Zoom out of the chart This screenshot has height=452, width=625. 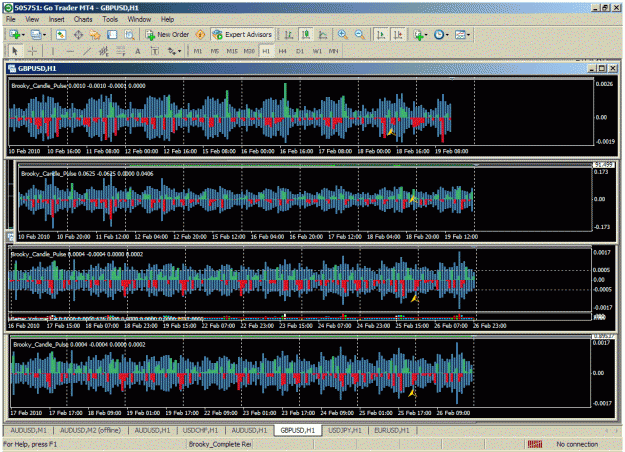point(360,35)
